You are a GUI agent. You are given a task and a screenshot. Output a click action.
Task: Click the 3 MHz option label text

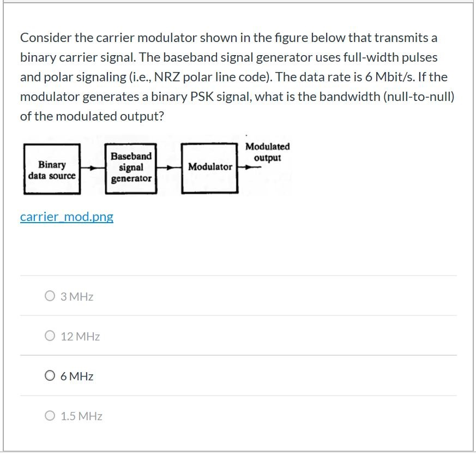click(77, 296)
